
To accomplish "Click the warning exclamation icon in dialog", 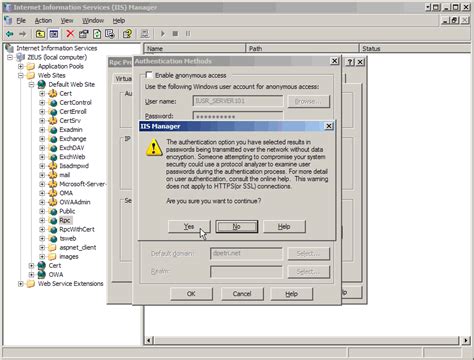I will [154, 148].
